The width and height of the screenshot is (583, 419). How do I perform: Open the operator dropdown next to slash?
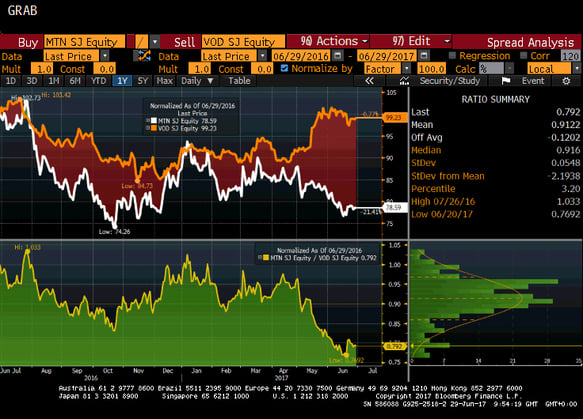pos(154,42)
